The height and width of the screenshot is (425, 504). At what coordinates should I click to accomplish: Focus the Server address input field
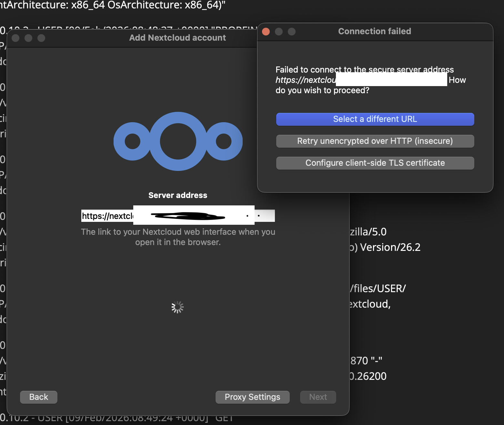(178, 216)
